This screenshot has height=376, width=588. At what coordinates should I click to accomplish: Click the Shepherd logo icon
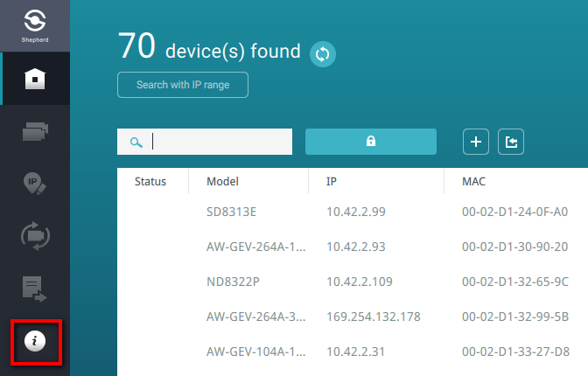click(35, 21)
